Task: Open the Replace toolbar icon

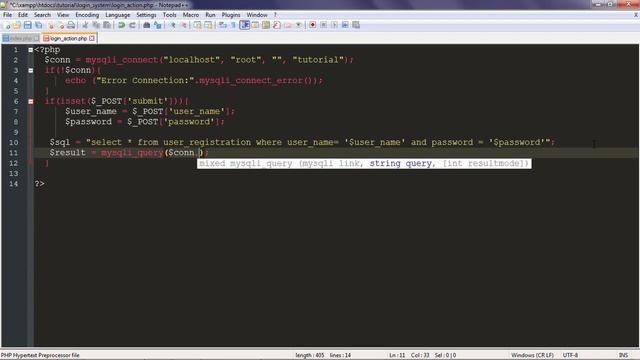Action: pyautogui.click(x=158, y=25)
